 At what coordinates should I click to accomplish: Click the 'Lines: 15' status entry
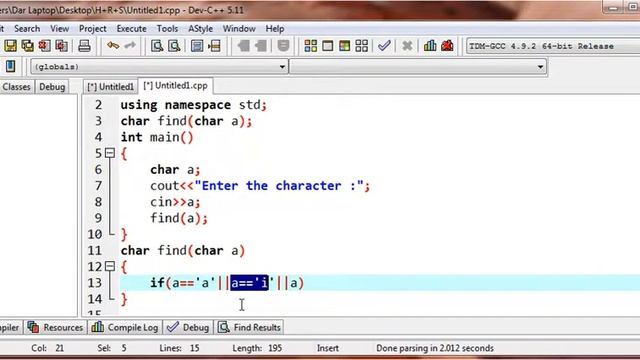pos(179,348)
